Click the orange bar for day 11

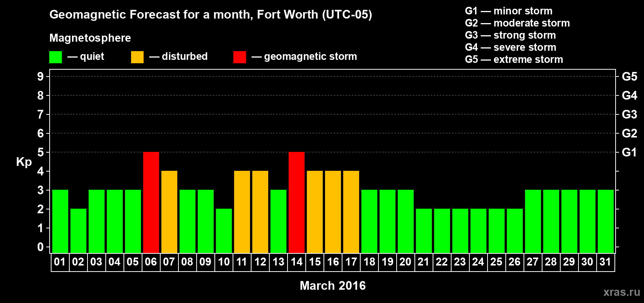tap(242, 212)
